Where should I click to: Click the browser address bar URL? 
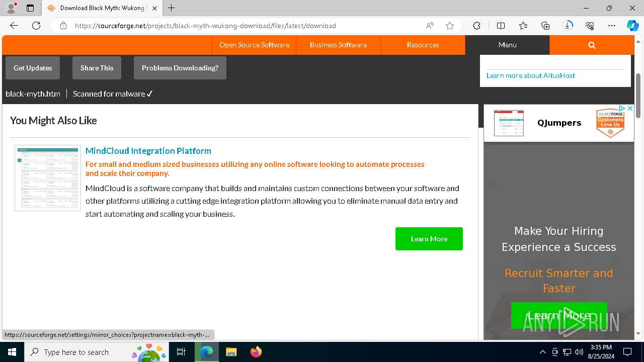click(205, 26)
